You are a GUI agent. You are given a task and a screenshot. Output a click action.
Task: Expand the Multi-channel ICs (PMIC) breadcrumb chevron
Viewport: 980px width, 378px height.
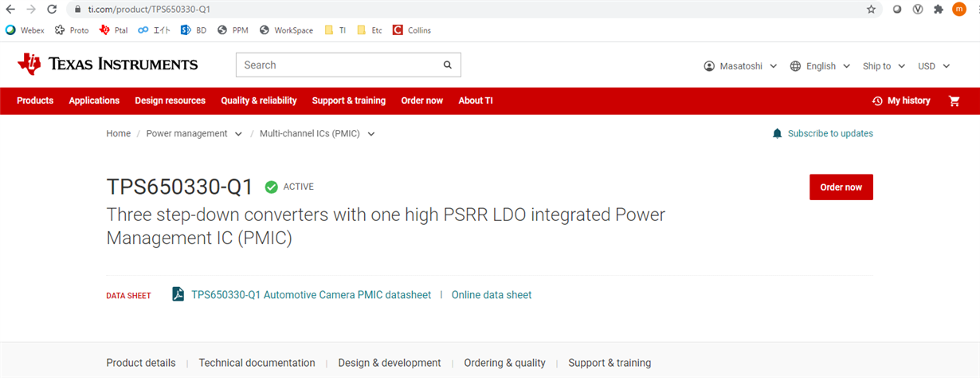coord(371,134)
